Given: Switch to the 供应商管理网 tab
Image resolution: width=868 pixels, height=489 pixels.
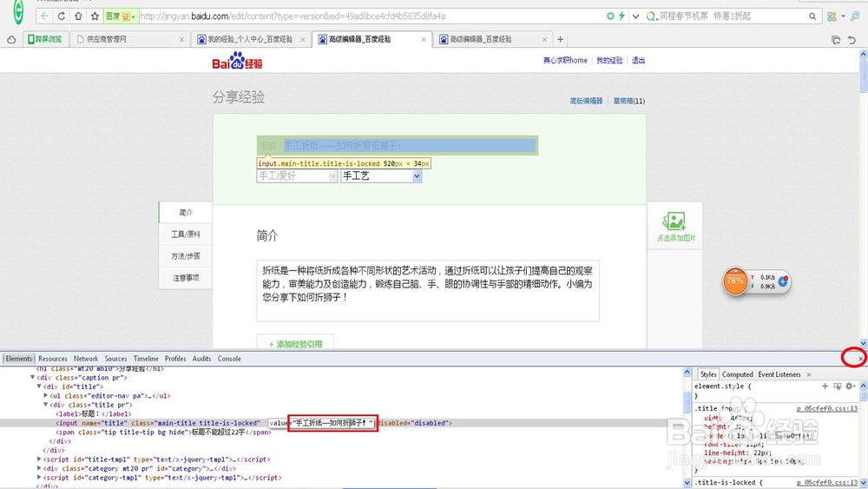Looking at the screenshot, I should 130,39.
